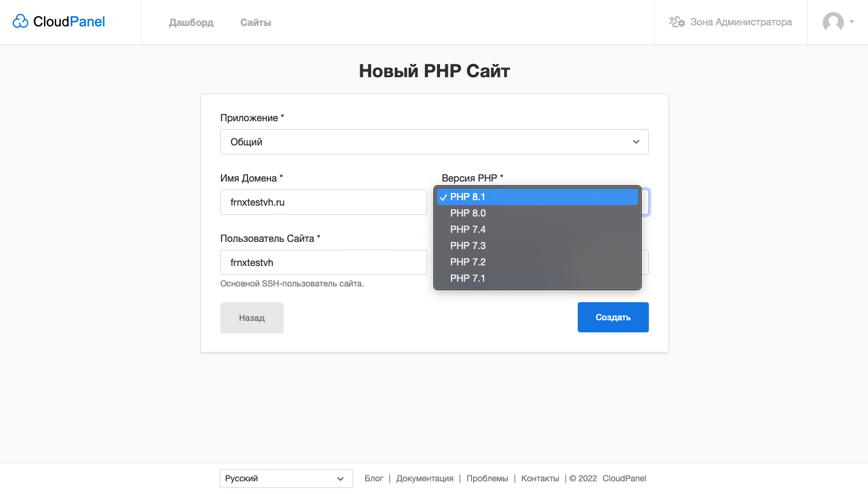Open the Admin Area gear-users icon

(x=677, y=22)
